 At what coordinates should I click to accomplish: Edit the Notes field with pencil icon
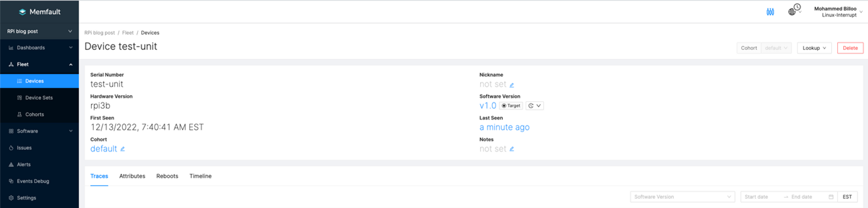click(x=512, y=149)
